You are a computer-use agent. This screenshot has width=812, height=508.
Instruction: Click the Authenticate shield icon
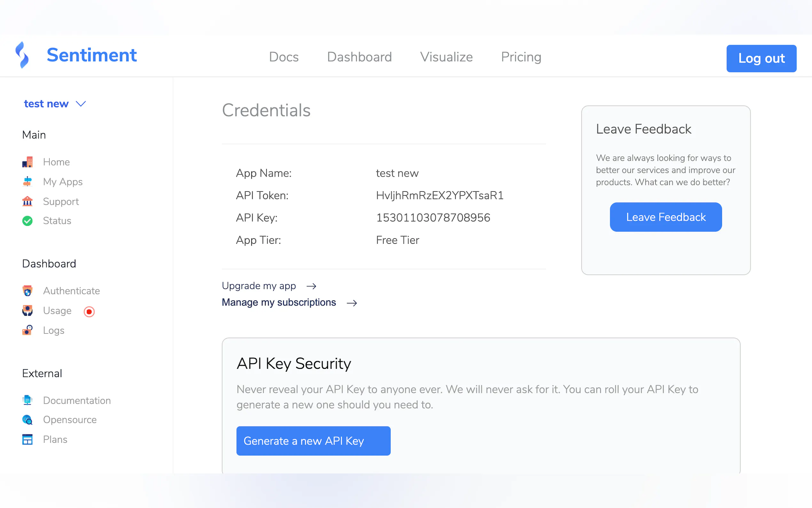27,290
